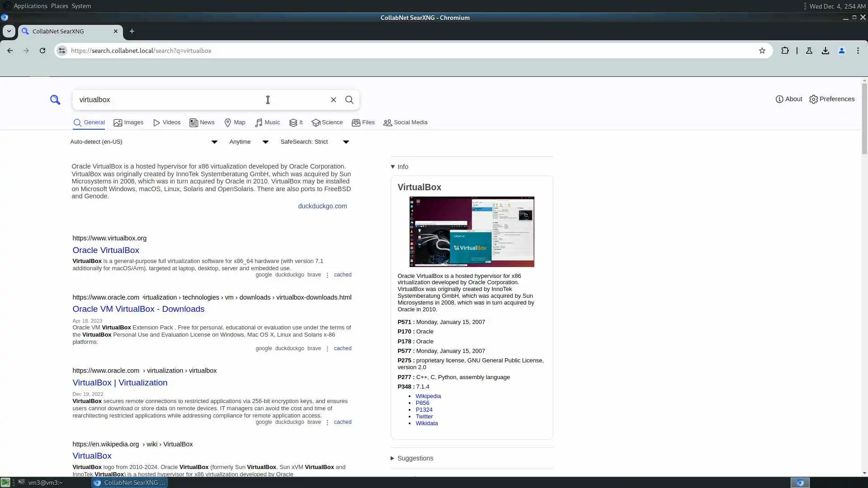Open the language Auto-detect dropdown

coord(144,142)
